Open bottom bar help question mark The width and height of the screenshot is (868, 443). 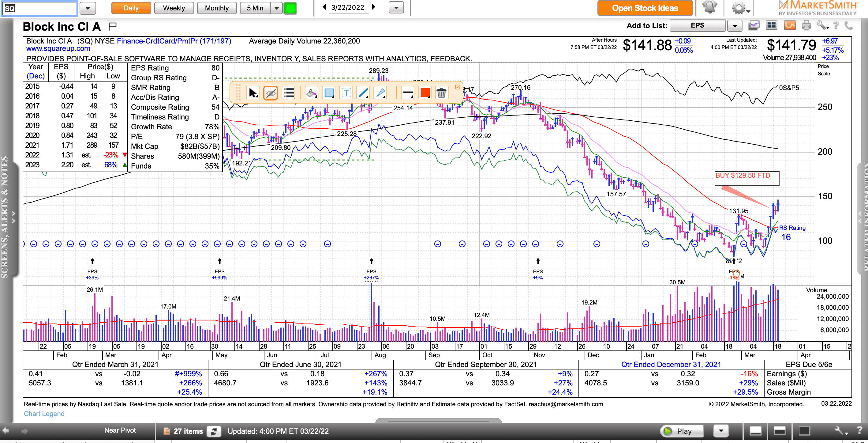[x=859, y=430]
